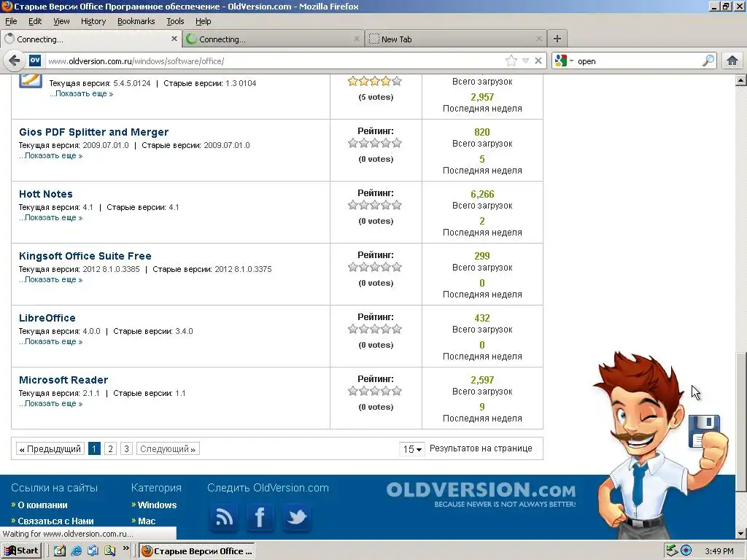747x560 pixels.
Task: Click the search magnifier icon
Action: coord(708,61)
